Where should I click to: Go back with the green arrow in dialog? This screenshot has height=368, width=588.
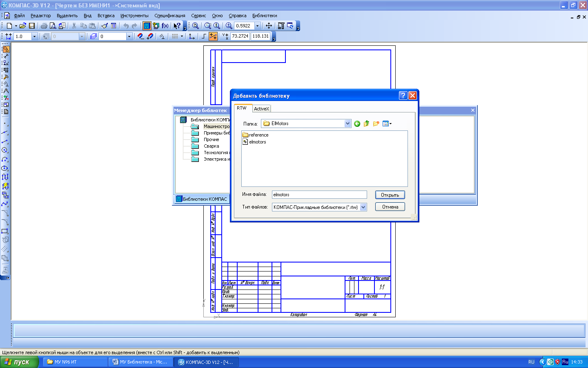357,123
